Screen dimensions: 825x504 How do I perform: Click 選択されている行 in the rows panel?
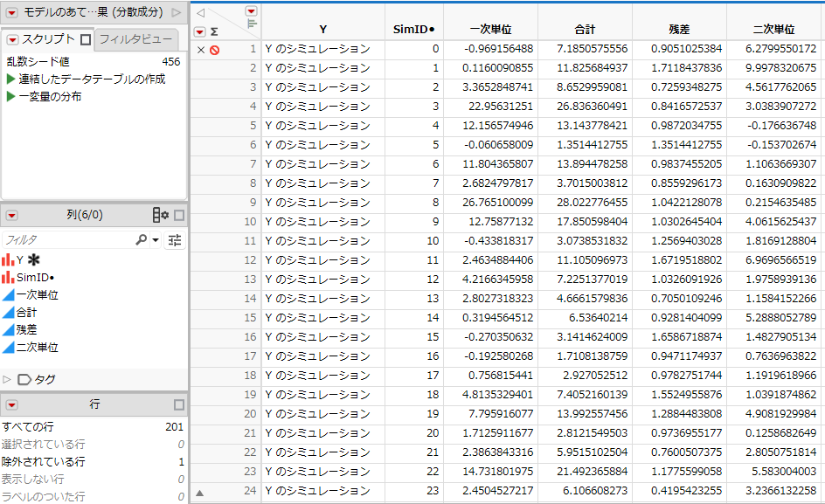pos(43,444)
